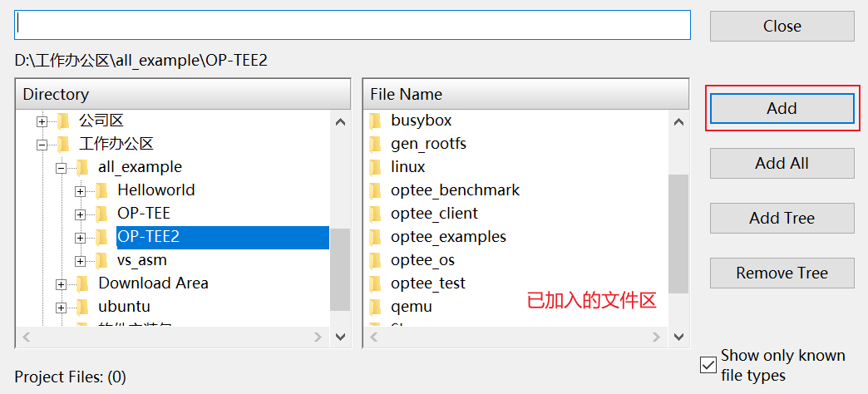Collapse the 工作办公区 folder node

point(42,145)
